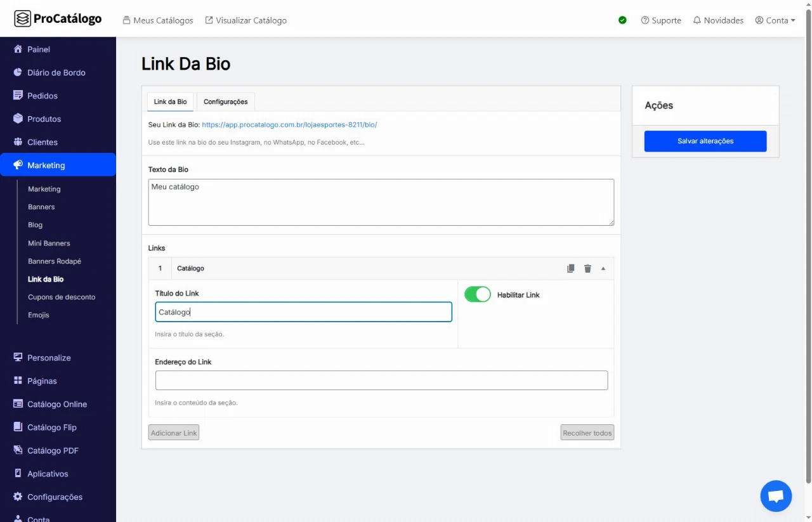Switch to the Configurações tab
Screen dimensions: 812x522
click(x=225, y=101)
